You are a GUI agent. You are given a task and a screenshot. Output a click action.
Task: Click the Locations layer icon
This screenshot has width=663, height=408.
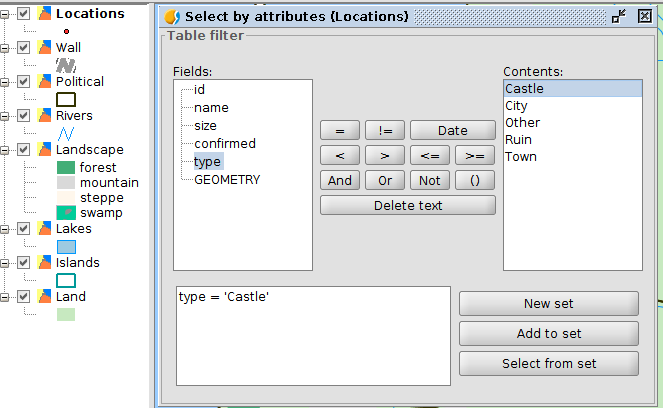coord(45,14)
